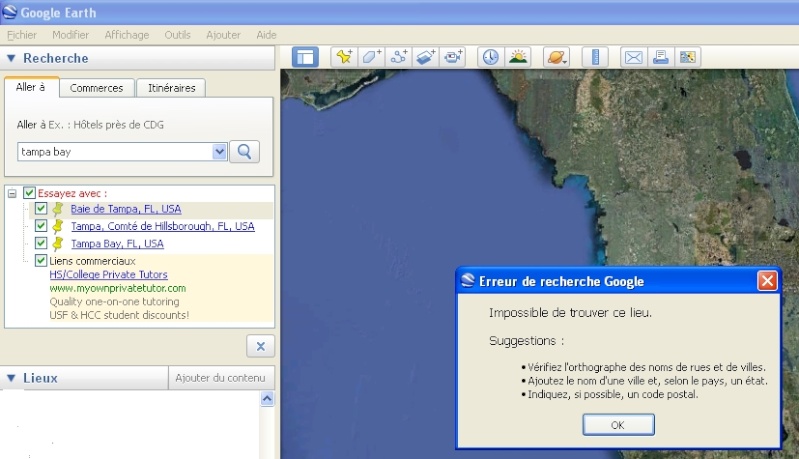The height and width of the screenshot is (459, 799).
Task: Add a placemark with the yellow pushpin icon
Action: (344, 57)
